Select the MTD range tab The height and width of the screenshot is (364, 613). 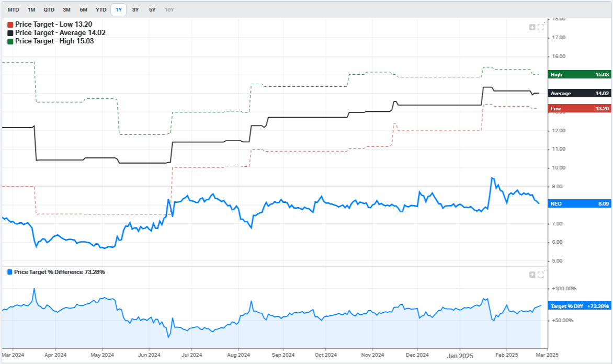pos(14,9)
